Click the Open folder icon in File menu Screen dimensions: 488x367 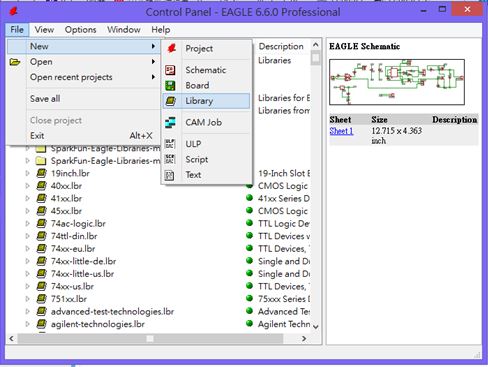click(15, 62)
